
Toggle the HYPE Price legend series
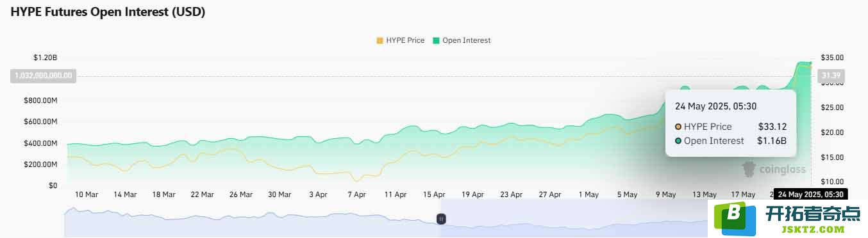click(x=401, y=40)
